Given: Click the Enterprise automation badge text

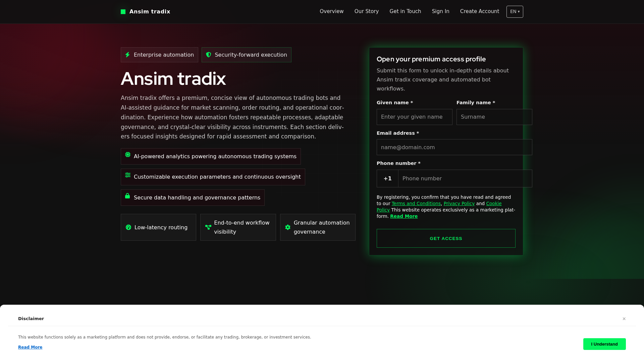Looking at the screenshot, I should [x=164, y=55].
